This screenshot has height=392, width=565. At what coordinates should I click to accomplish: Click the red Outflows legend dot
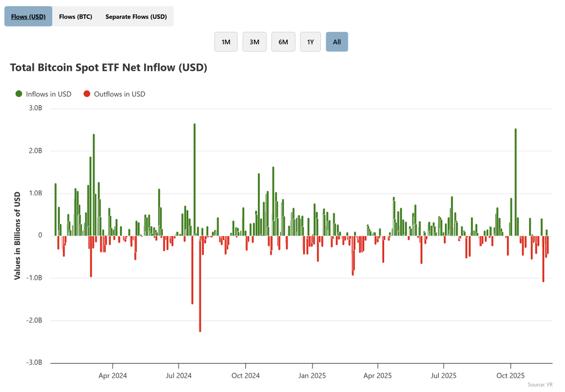87,94
